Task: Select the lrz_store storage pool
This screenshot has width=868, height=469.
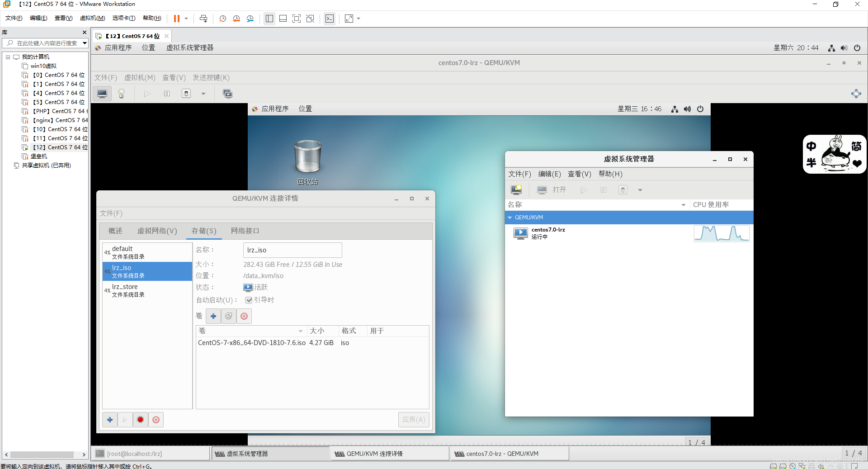Action: coord(147,290)
